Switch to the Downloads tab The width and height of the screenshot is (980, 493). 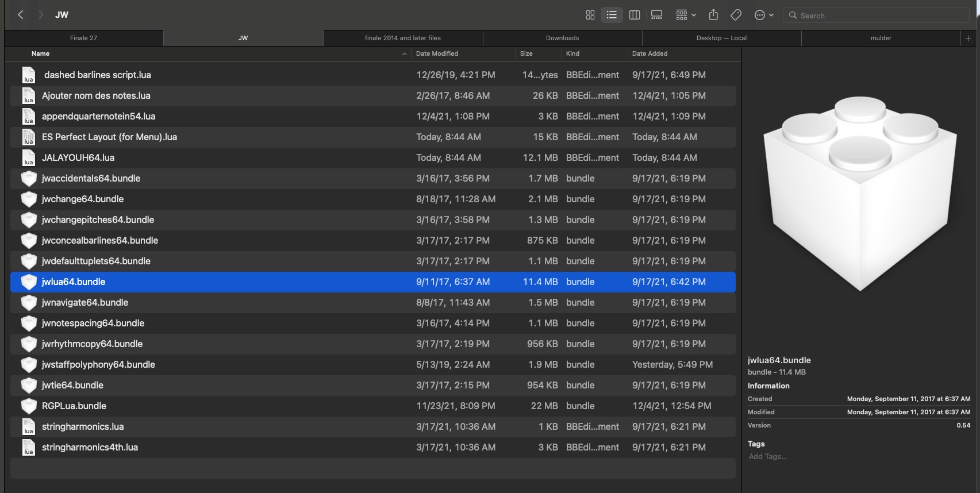pyautogui.click(x=562, y=38)
